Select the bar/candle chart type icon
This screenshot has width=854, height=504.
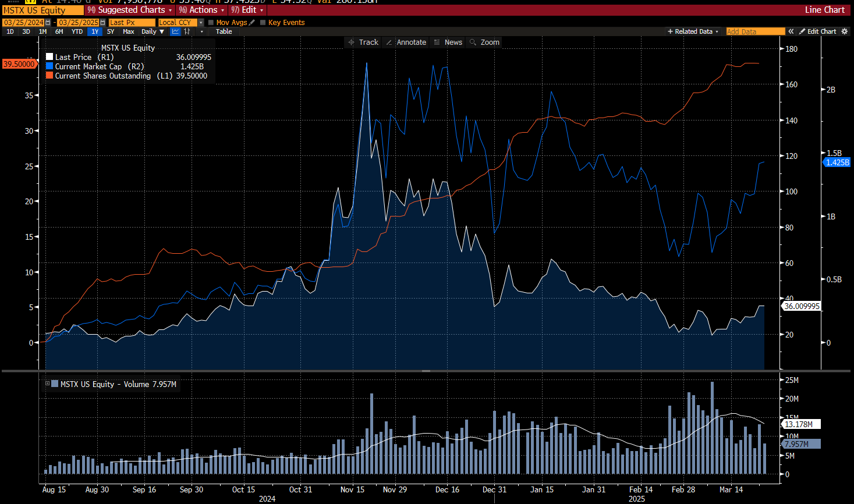(187, 31)
